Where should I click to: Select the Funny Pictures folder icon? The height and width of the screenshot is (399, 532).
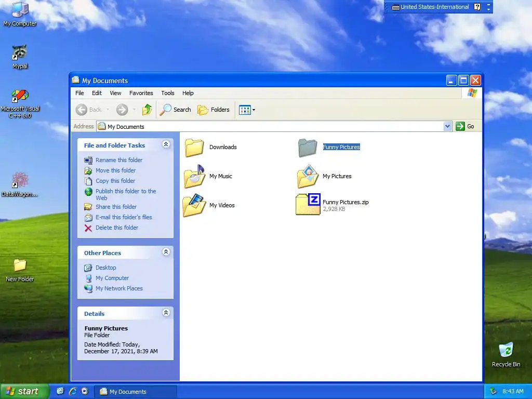click(x=308, y=148)
